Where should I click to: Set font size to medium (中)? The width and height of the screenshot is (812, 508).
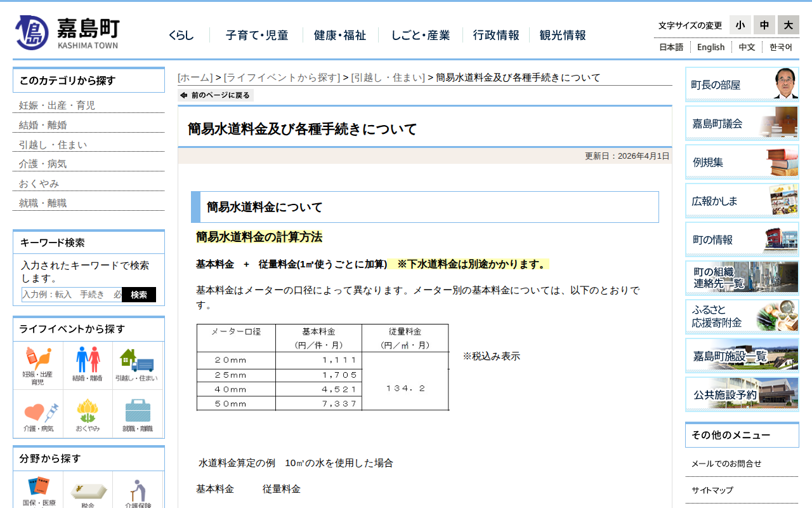[x=764, y=25]
